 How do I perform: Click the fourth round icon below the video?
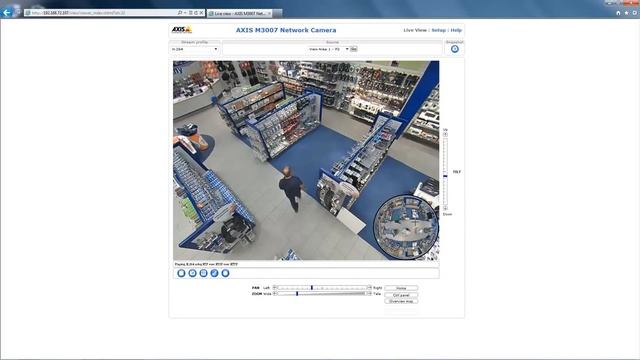(x=214, y=273)
